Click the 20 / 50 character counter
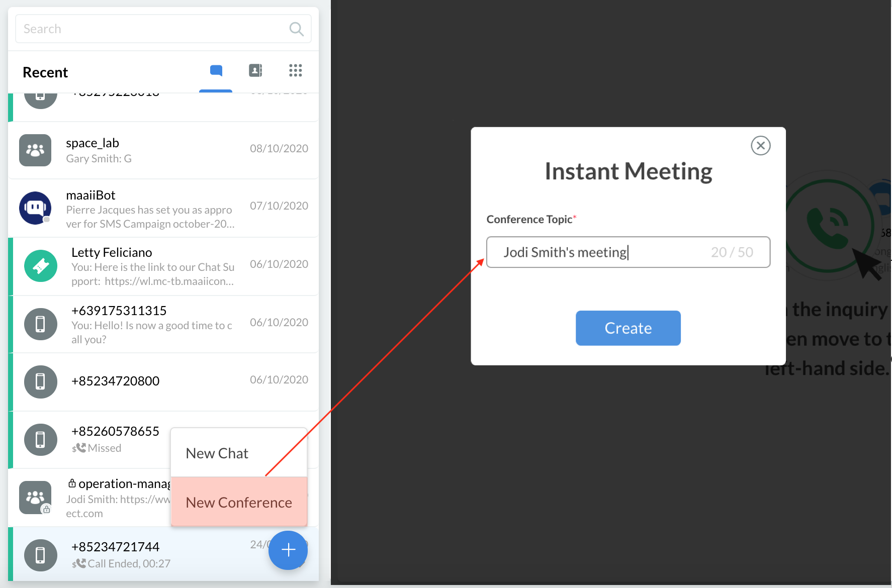 (732, 252)
